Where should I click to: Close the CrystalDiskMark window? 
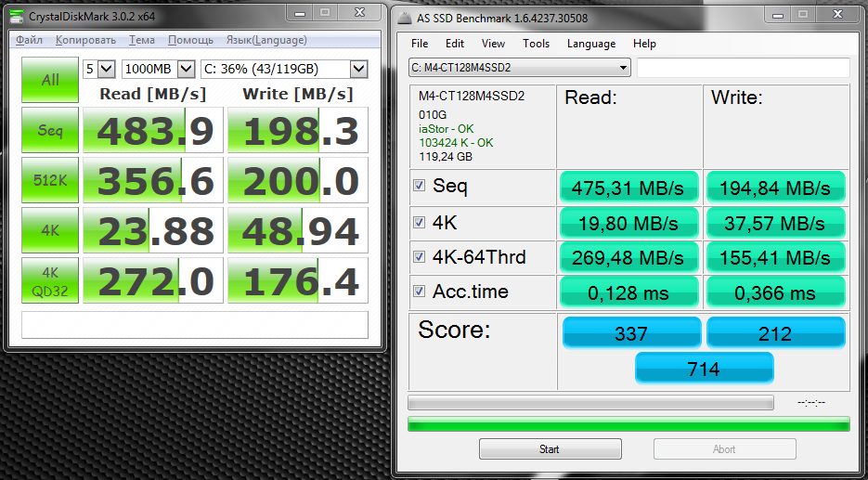pos(360,13)
